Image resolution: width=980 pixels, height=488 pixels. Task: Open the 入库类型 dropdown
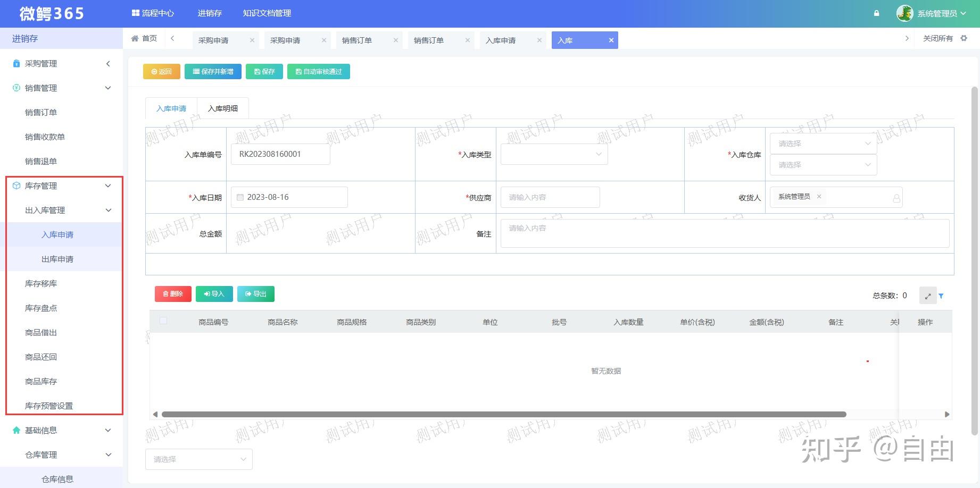(554, 154)
